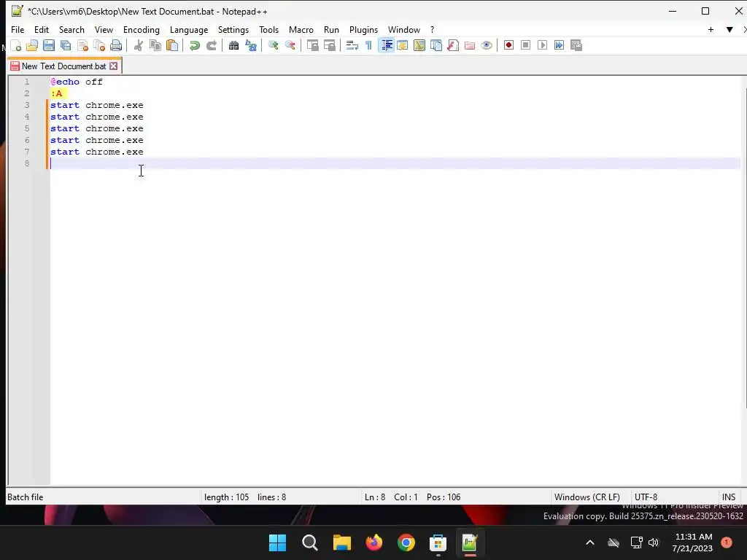Open the Document List icon

(x=436, y=45)
